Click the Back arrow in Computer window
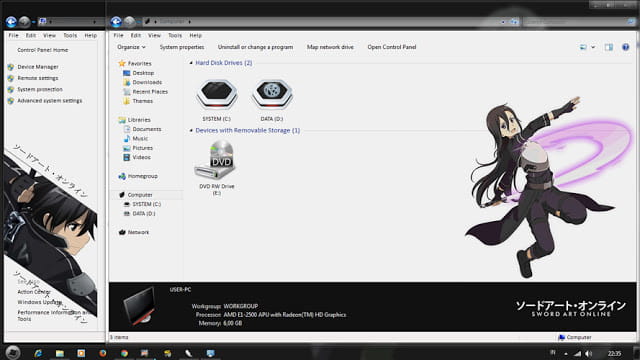The height and width of the screenshot is (360, 640). [x=116, y=22]
